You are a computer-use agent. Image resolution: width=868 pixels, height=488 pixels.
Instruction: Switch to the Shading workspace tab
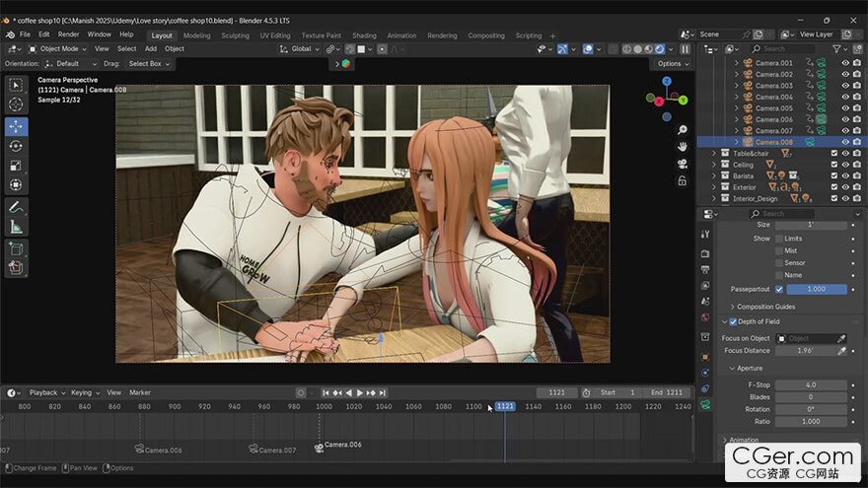[x=364, y=35]
